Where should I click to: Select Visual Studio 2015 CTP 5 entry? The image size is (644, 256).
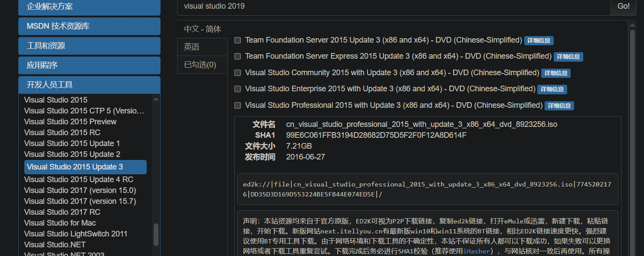coord(84,111)
